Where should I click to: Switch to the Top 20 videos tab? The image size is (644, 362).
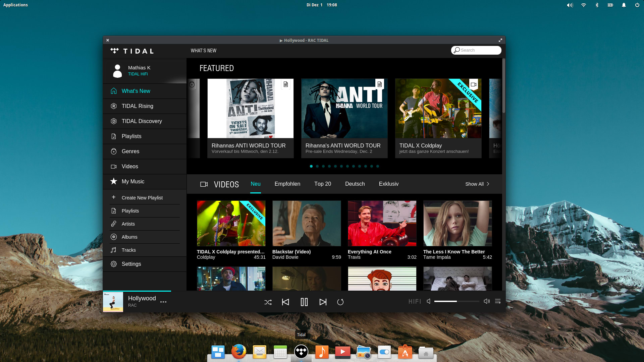(322, 184)
